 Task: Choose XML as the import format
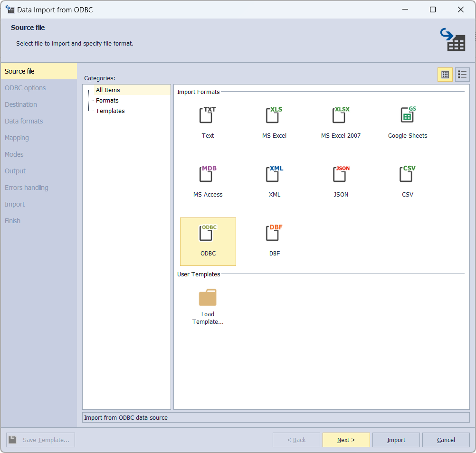(x=274, y=180)
